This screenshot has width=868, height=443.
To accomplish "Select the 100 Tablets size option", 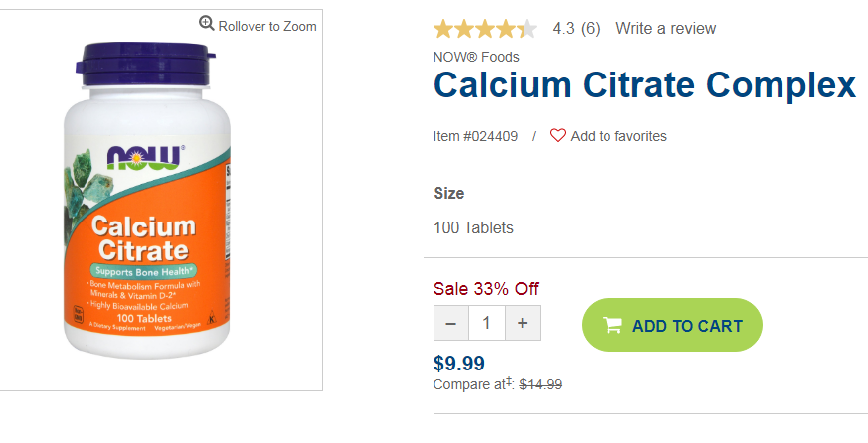I will [x=474, y=227].
